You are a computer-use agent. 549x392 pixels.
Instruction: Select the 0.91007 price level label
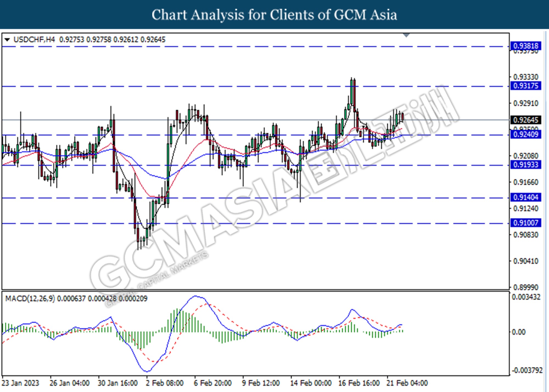pos(526,223)
